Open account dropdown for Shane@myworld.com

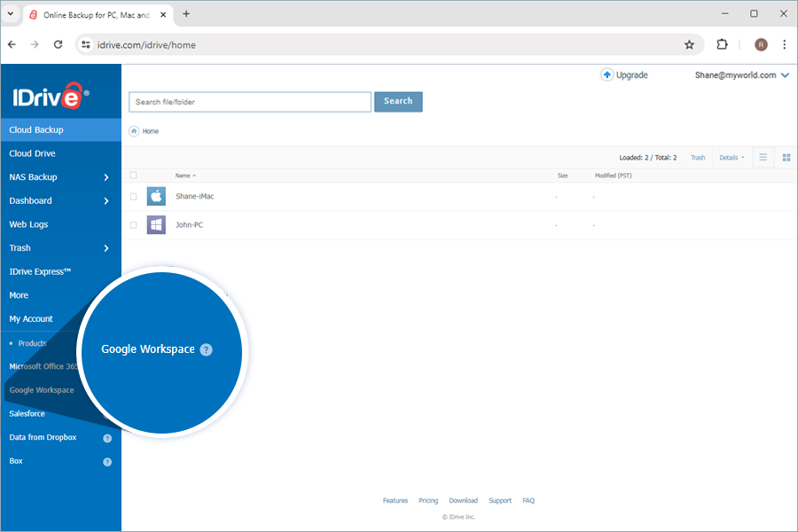point(785,75)
